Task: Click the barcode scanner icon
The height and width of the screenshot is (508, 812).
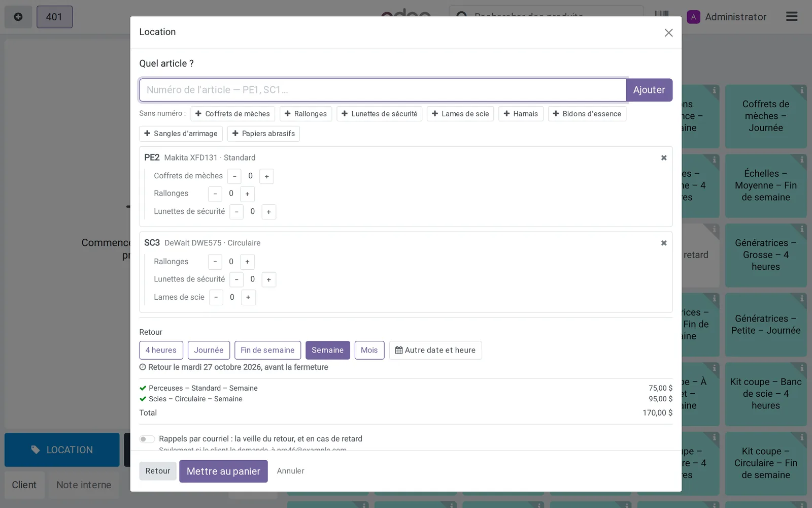Action: click(662, 15)
